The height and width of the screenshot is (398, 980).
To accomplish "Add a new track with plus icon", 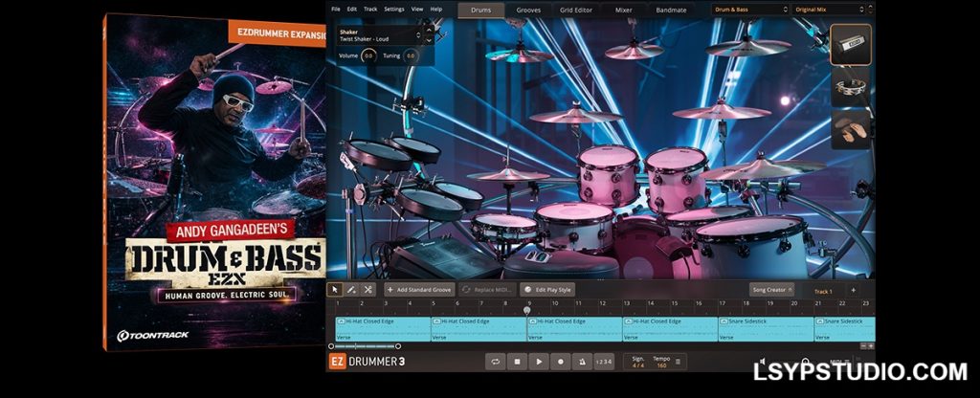I will 853,291.
